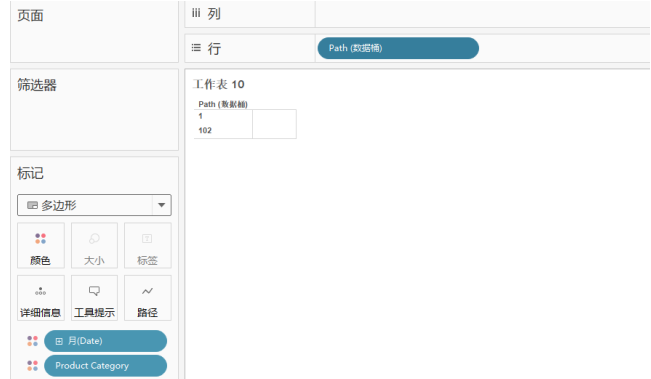
Task: Click the 工作表 10 sheet title
Action: pyautogui.click(x=218, y=85)
